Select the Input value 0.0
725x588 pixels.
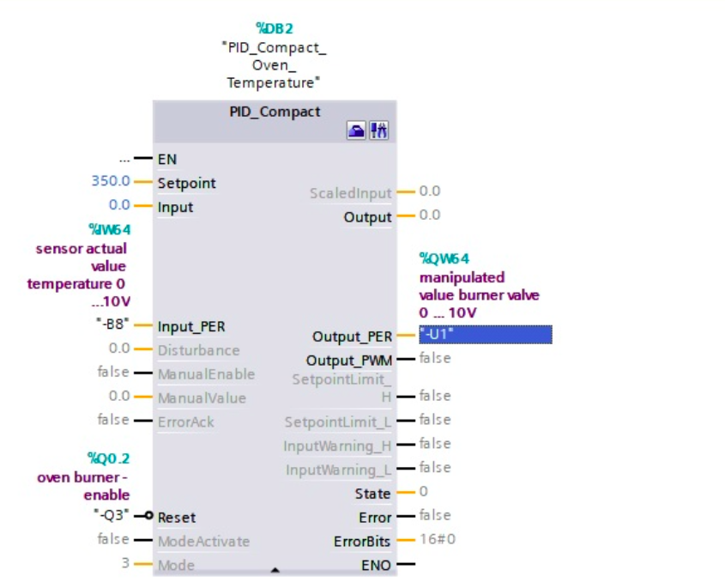coord(119,205)
